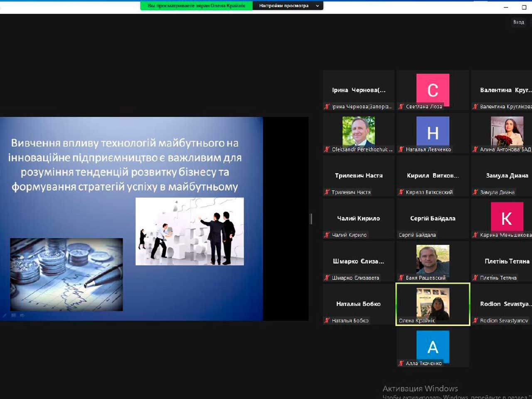Maximize the Zoom window
Image resolution: width=532 pixels, height=399 pixels.
click(x=524, y=7)
